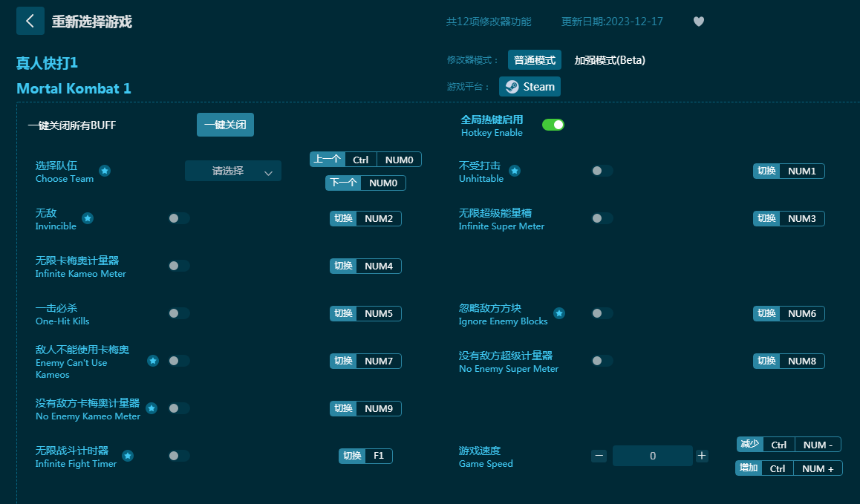Open the Choose Team dropdown
Image resolution: width=860 pixels, height=504 pixels.
coord(233,171)
